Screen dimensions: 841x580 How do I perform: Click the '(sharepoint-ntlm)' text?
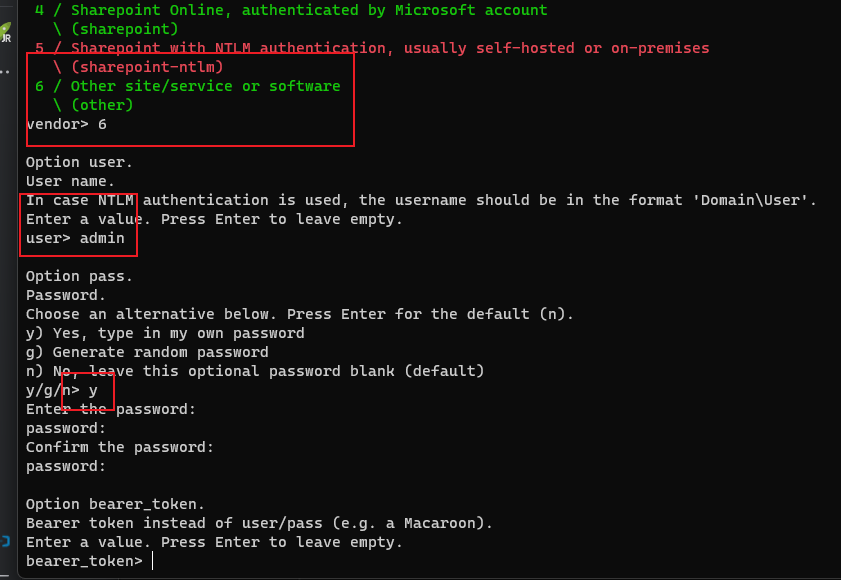147,67
